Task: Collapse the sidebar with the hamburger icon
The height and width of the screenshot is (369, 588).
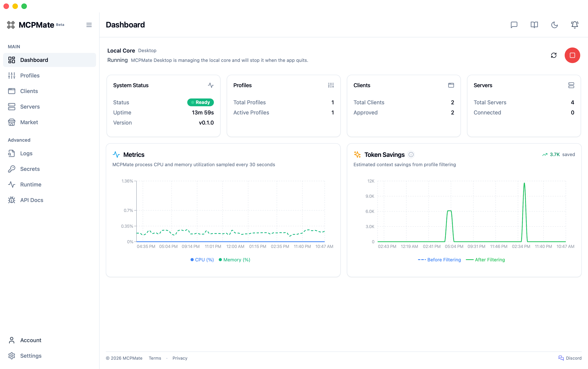Action: 89,25
